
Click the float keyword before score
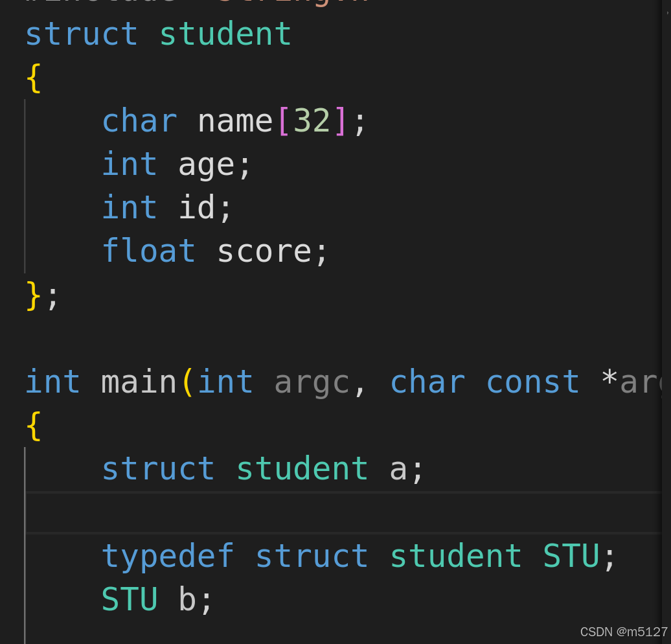(x=148, y=250)
